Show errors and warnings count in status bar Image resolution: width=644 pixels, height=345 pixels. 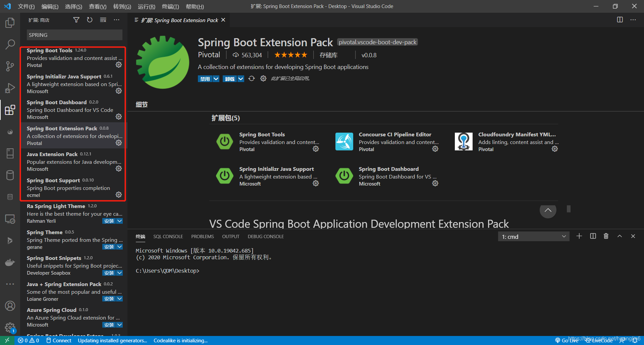click(29, 340)
